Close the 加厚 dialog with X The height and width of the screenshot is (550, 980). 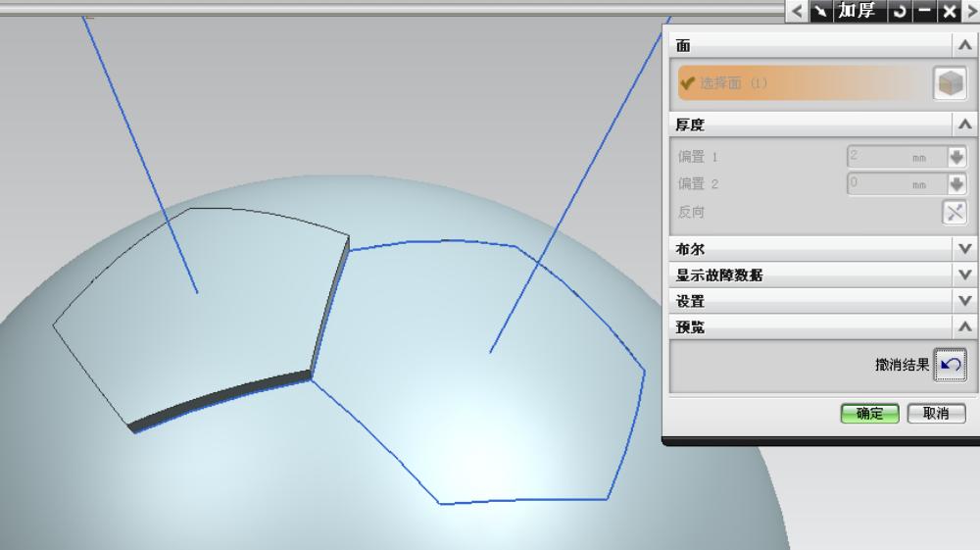click(950, 11)
